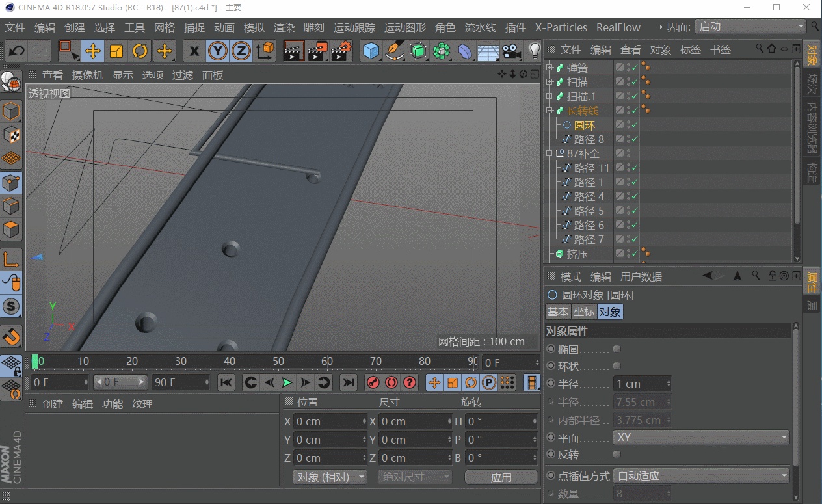Enable the 椭圆 (Ellipse) checkbox

coord(616,349)
